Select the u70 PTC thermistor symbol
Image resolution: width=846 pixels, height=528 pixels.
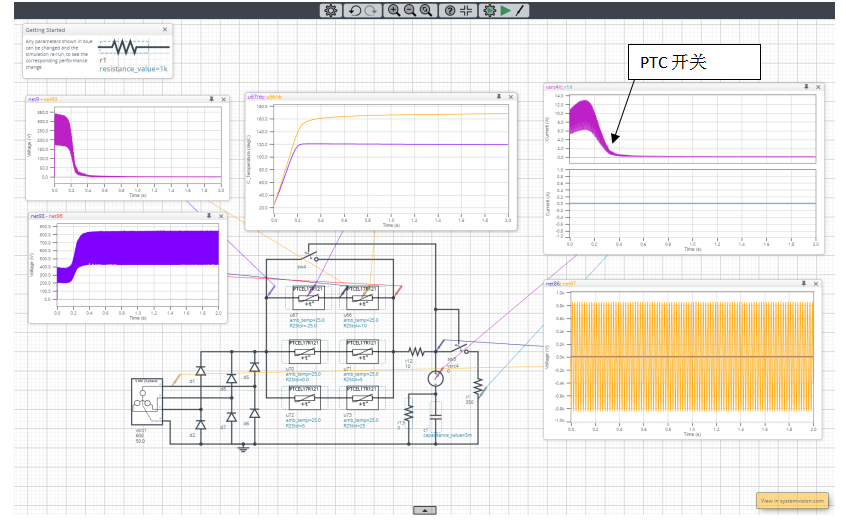[305, 351]
